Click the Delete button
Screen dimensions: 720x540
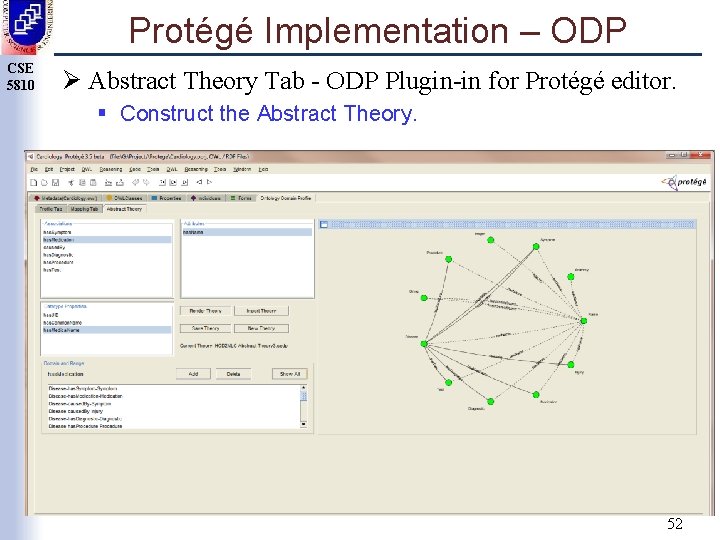point(233,374)
